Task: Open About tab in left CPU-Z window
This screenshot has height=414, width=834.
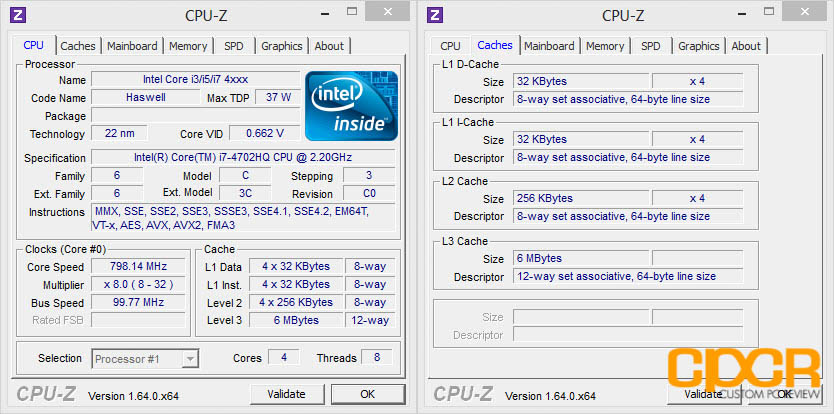Action: [329, 46]
